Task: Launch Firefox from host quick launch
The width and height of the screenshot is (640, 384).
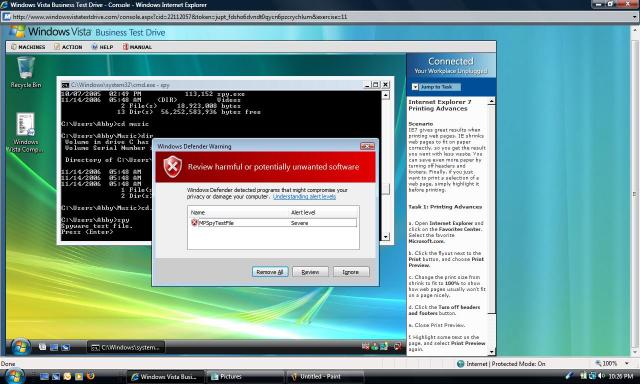Action: coord(91,376)
